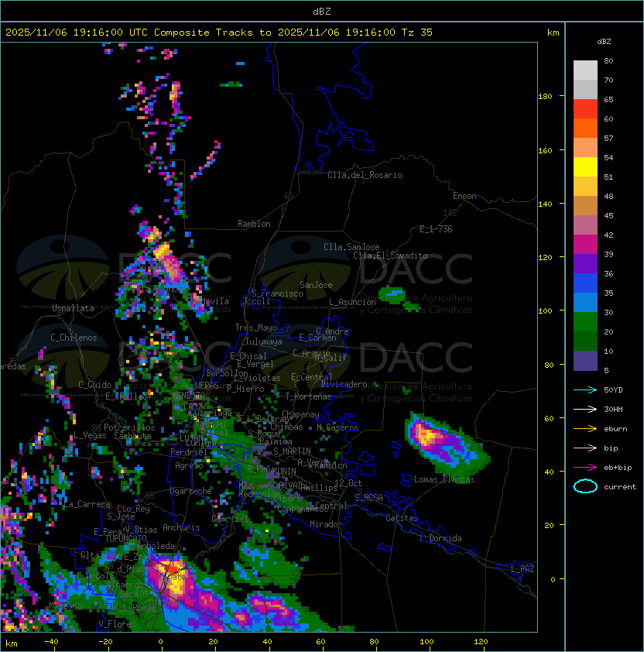Click the dark purple 5–10 dBZ color swatch
Screen dimensions: 644x652
click(x=585, y=361)
